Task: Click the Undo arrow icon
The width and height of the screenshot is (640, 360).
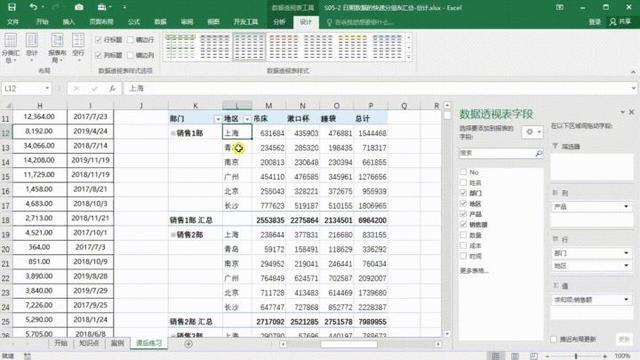Action: [33, 7]
